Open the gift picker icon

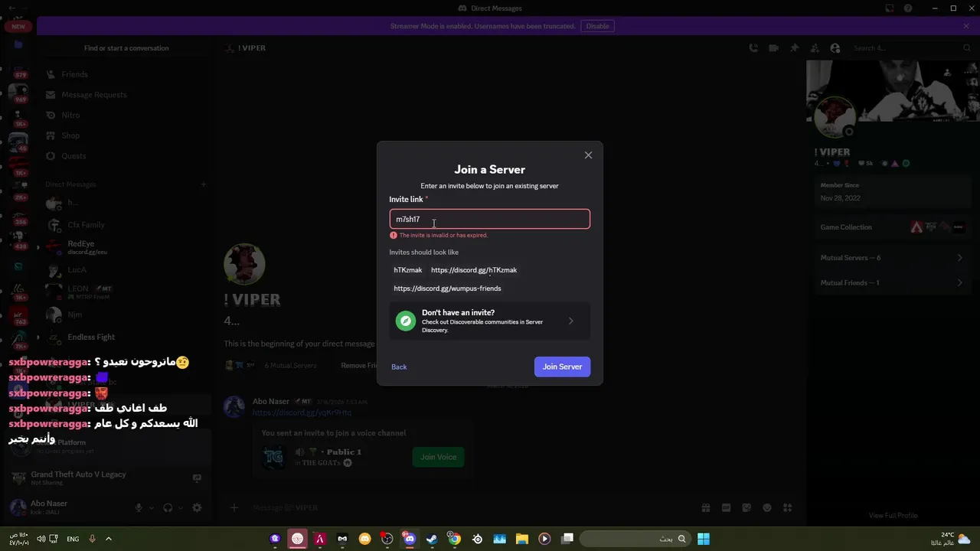[x=705, y=507]
